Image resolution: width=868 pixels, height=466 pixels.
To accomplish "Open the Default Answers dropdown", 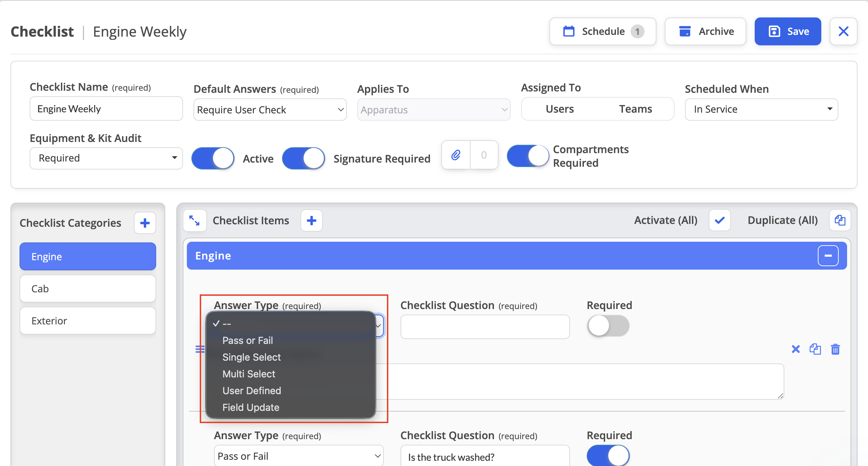I will tap(270, 110).
